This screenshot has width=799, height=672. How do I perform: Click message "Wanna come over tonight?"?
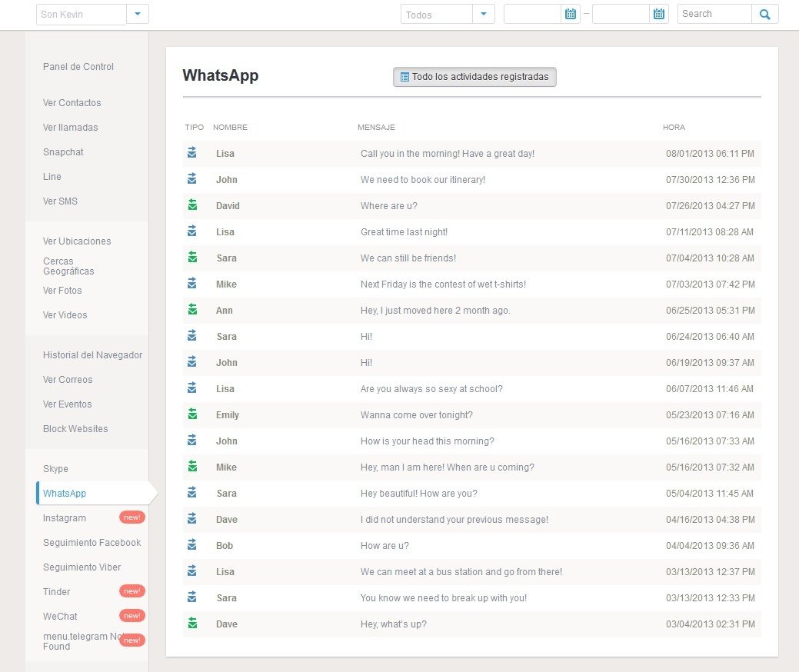point(416,414)
